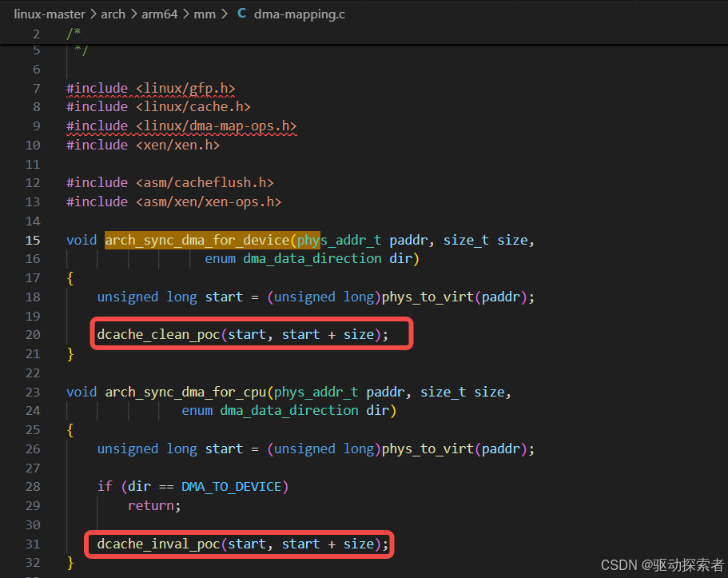The width and height of the screenshot is (728, 578).
Task: Click phys_addr_t type on line 23
Action: point(316,393)
